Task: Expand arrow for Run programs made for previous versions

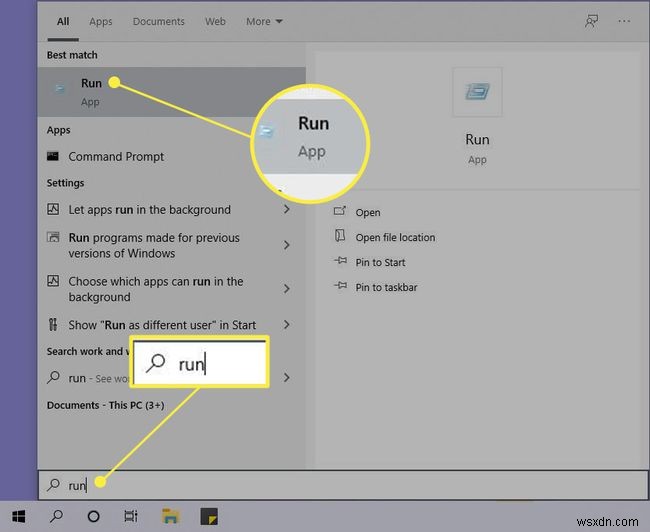Action: tap(286, 245)
